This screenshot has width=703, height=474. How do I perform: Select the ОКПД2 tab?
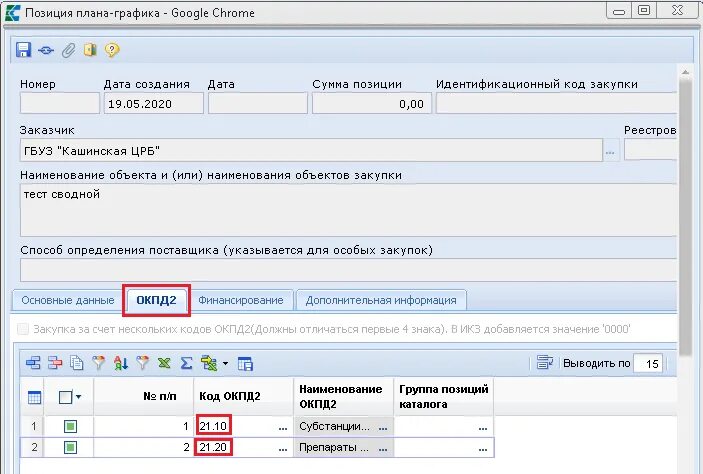156,300
